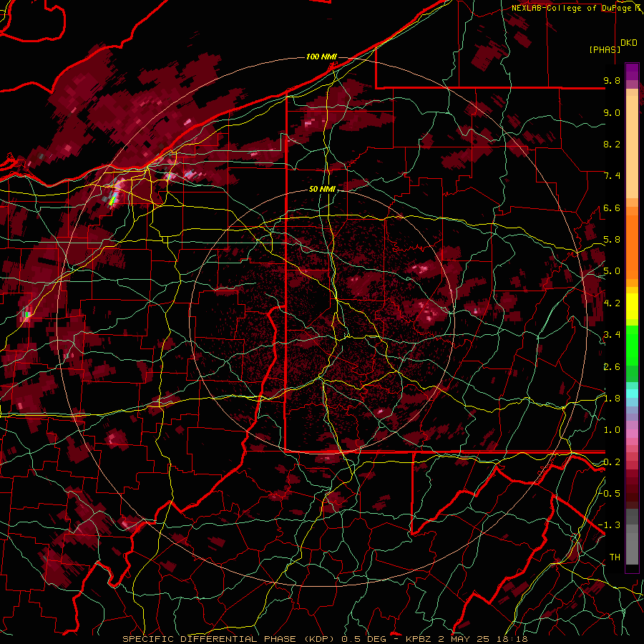644x644 pixels.
Task: Click the small green KDP pixel at the left edge
Action: click(x=27, y=315)
